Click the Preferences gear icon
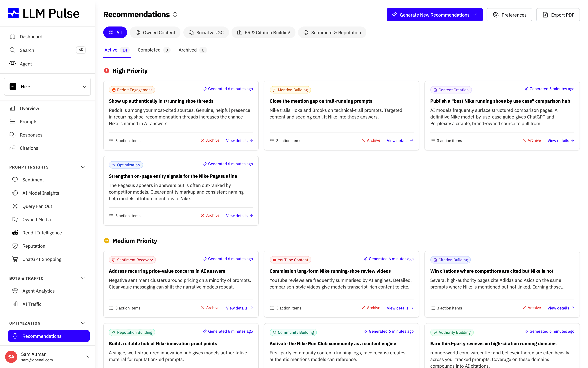Screen dimensions: 588x368 pos(496,15)
